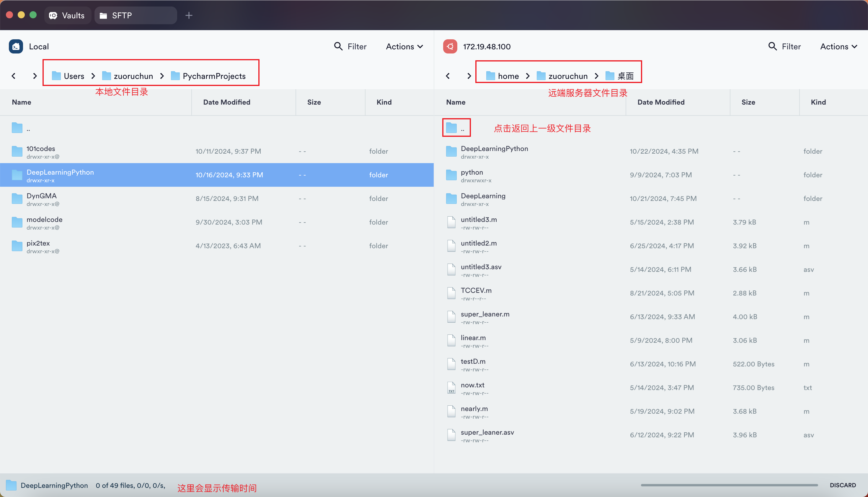The width and height of the screenshot is (868, 497).
Task: Open the remote Actions dropdown
Action: (838, 46)
